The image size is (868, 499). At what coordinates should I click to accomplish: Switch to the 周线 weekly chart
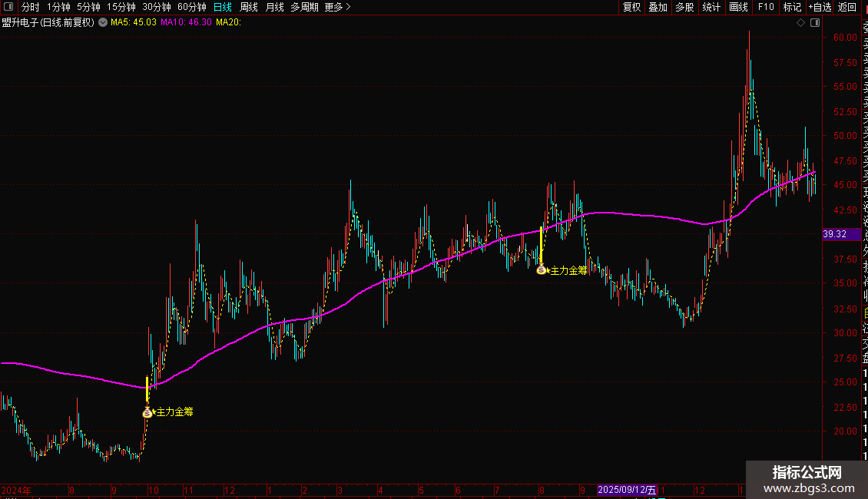coord(249,7)
